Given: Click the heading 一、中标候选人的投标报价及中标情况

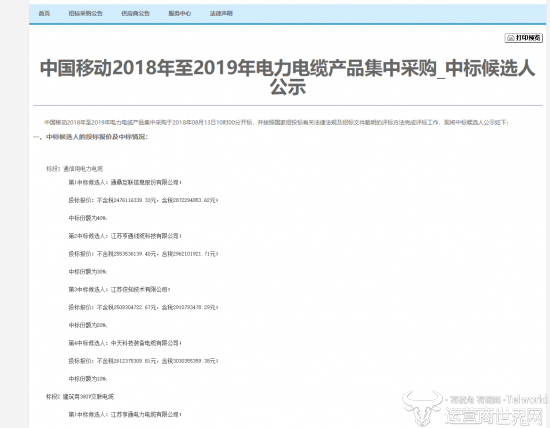Looking at the screenshot, I should pos(90,137).
